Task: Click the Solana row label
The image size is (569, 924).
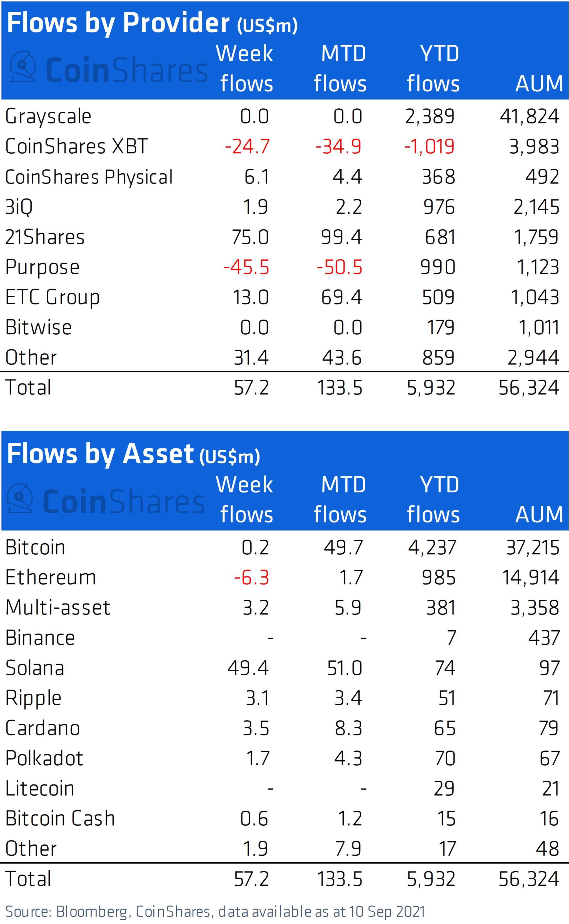Action: point(35,668)
